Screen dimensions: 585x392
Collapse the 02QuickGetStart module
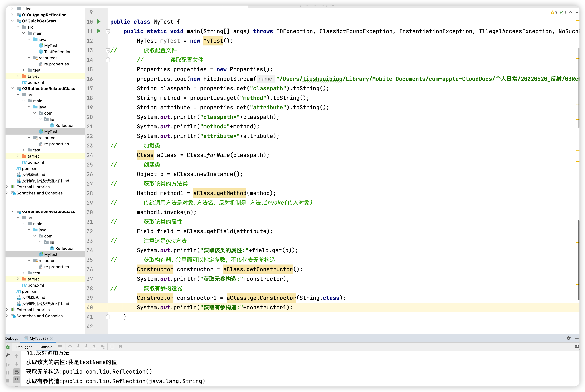[x=12, y=21]
